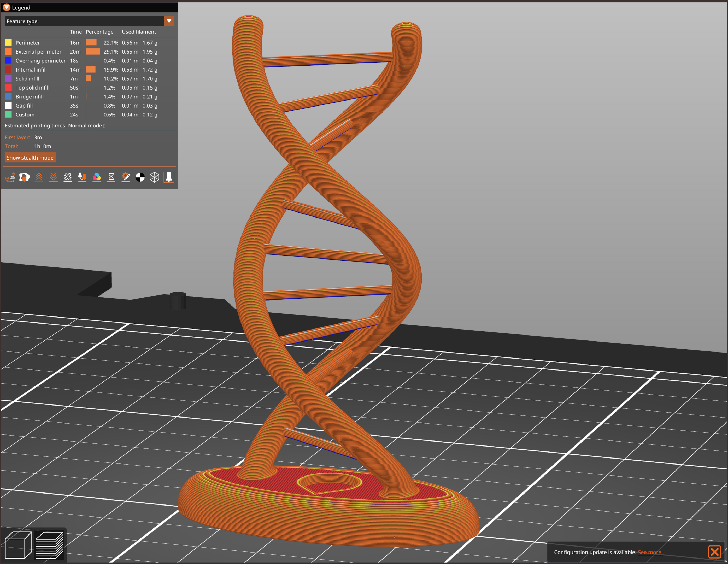Show center of mass indicator
This screenshot has width=728, height=564.
click(140, 177)
